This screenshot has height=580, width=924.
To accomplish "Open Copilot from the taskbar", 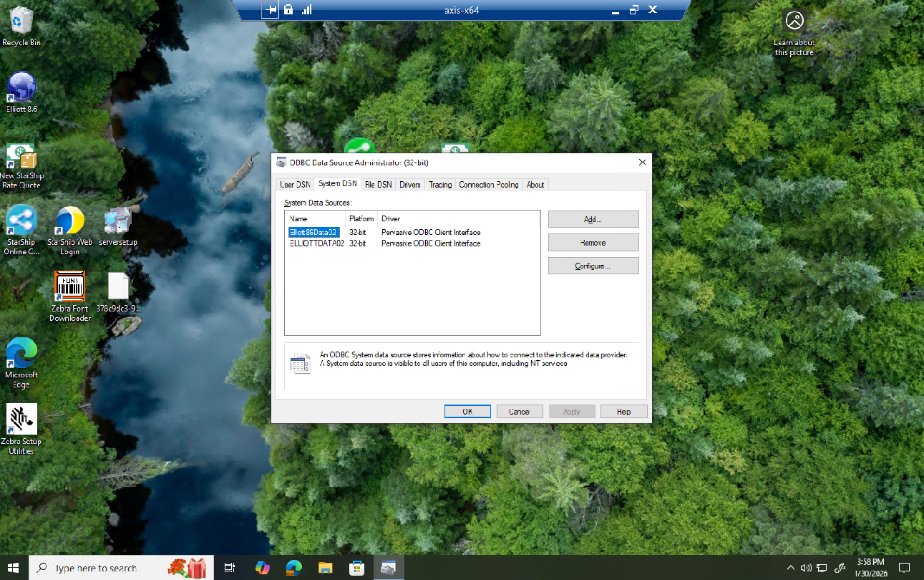I will tap(263, 568).
